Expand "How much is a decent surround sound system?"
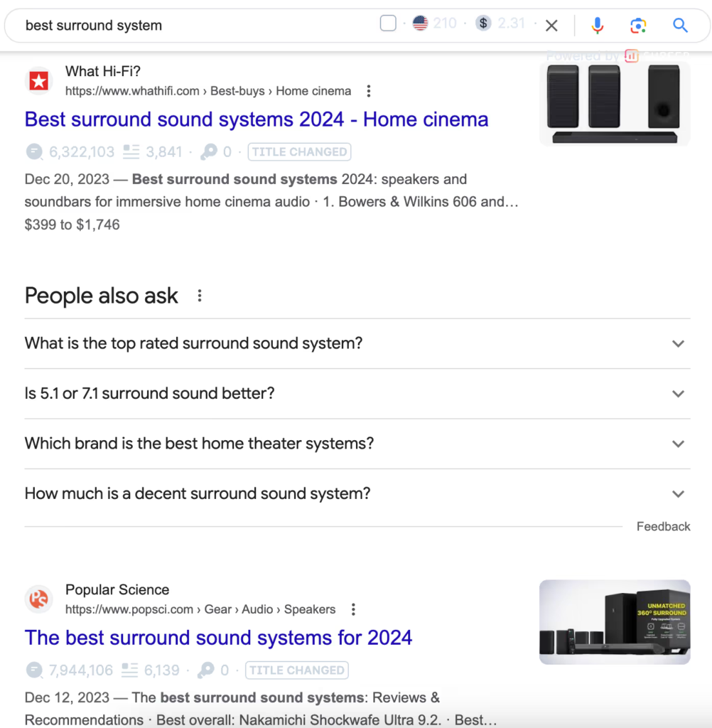 [x=357, y=493]
